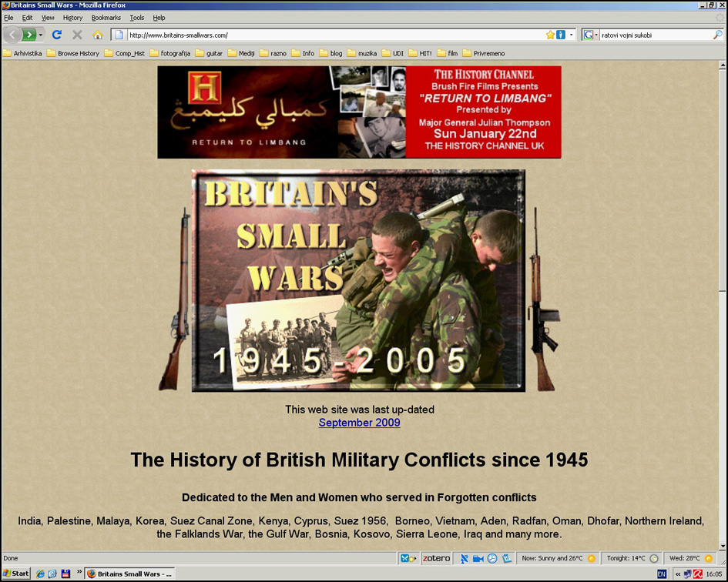Expand the search engine selector dropdown
Image resolution: width=728 pixels, height=582 pixels.
(x=591, y=35)
